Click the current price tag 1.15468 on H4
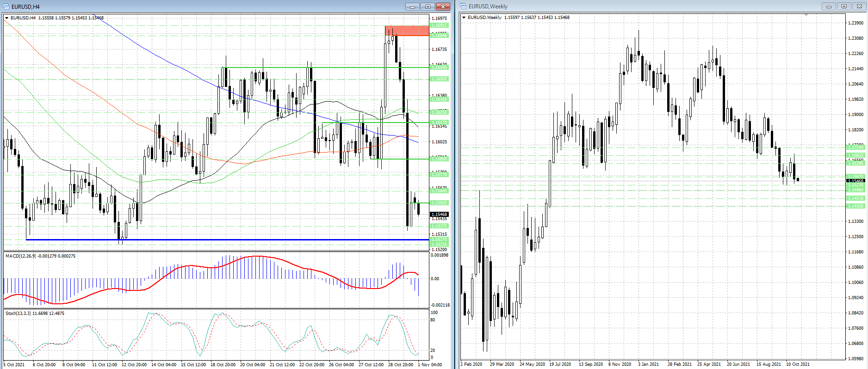This screenshot has width=868, height=369. coord(439,215)
